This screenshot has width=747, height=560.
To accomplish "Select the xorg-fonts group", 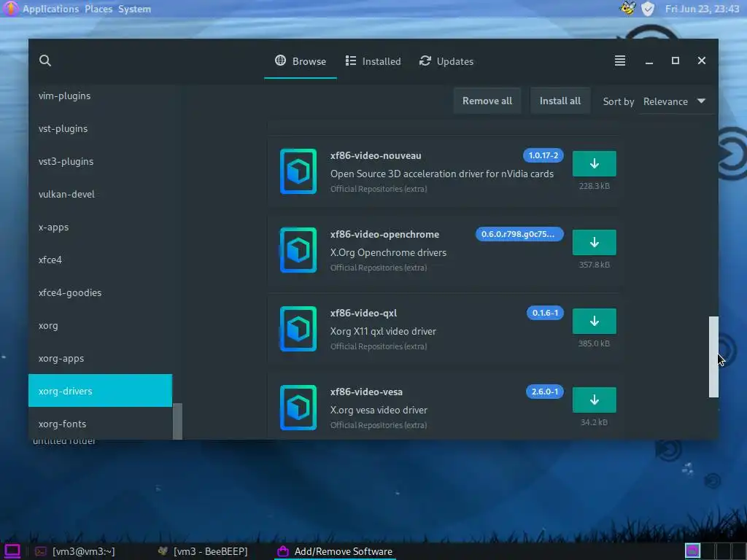I will pos(100,424).
